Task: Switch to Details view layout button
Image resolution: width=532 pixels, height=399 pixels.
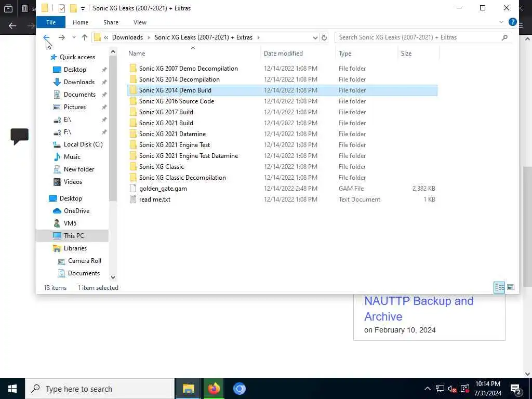Action: 499,287
